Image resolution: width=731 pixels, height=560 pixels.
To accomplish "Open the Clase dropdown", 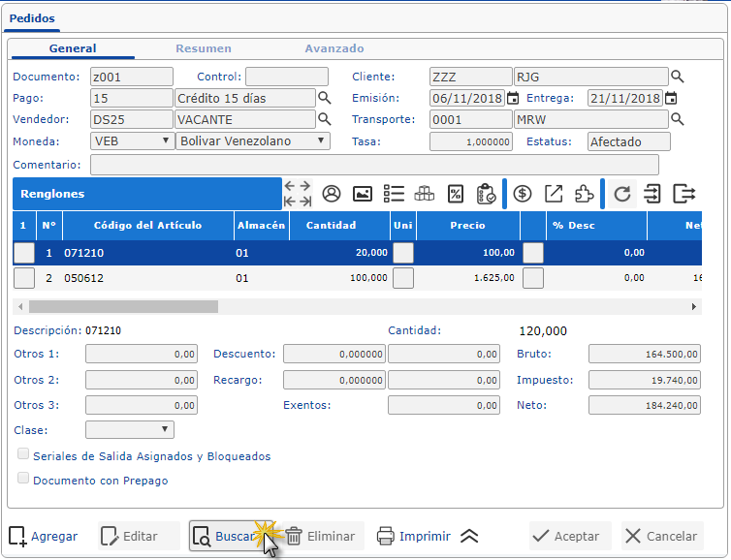I will [130, 429].
